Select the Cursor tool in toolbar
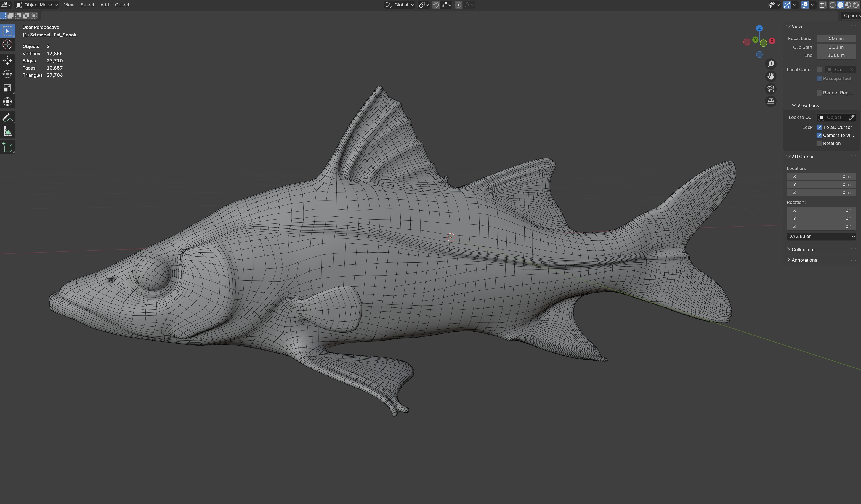The height and width of the screenshot is (504, 861). [x=7, y=45]
